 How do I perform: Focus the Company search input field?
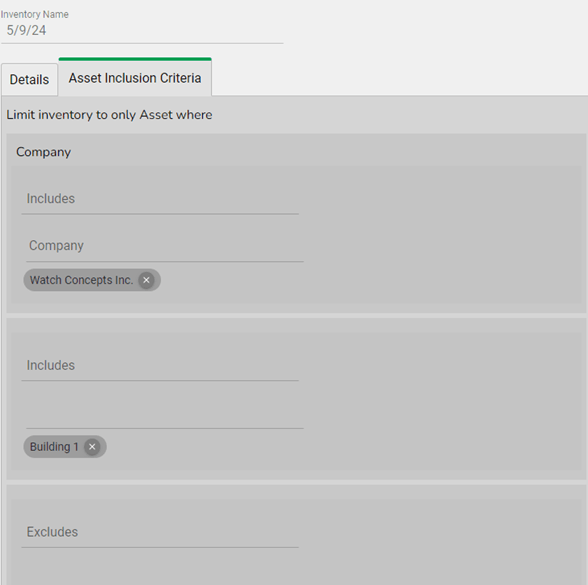(x=165, y=246)
